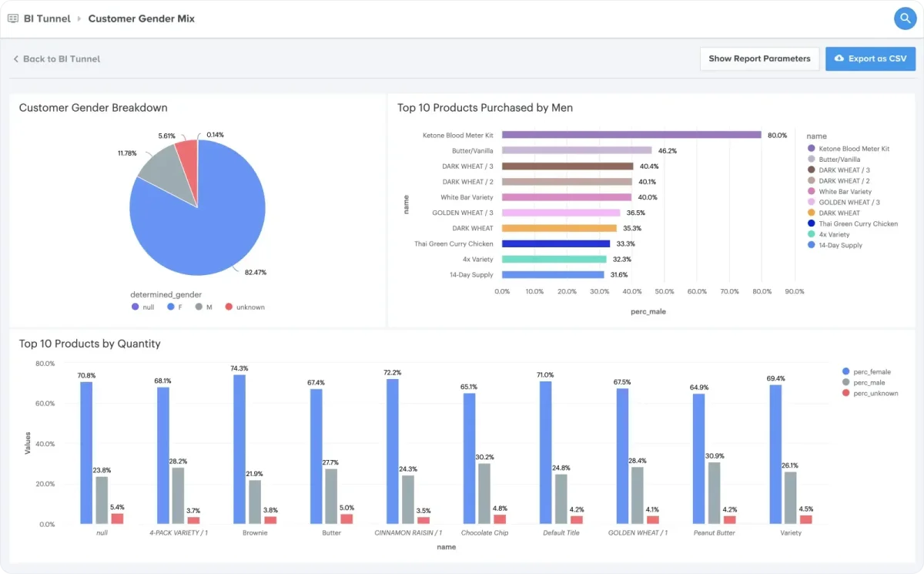Viewport: 924px width, 574px height.
Task: Open Show Report Parameters panel
Action: click(x=759, y=59)
